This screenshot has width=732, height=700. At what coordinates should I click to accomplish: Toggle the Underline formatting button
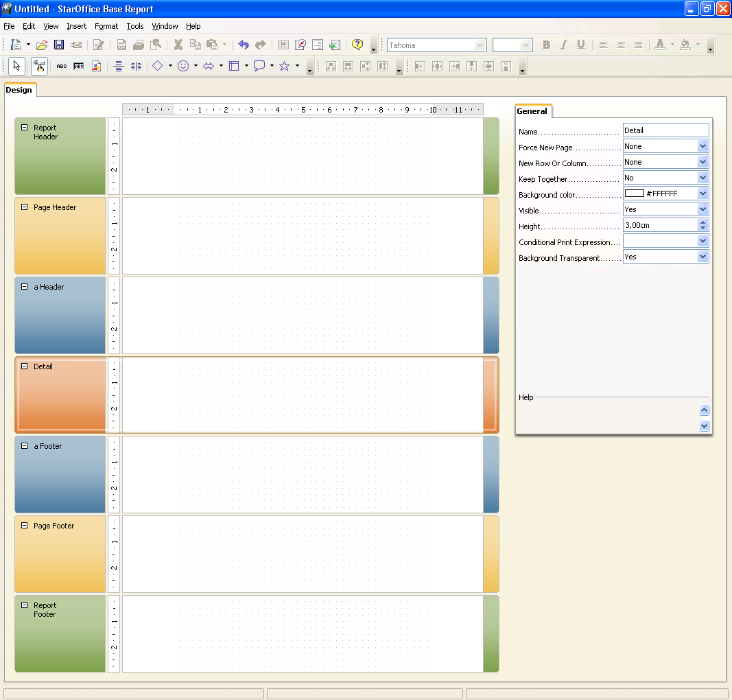(x=581, y=45)
